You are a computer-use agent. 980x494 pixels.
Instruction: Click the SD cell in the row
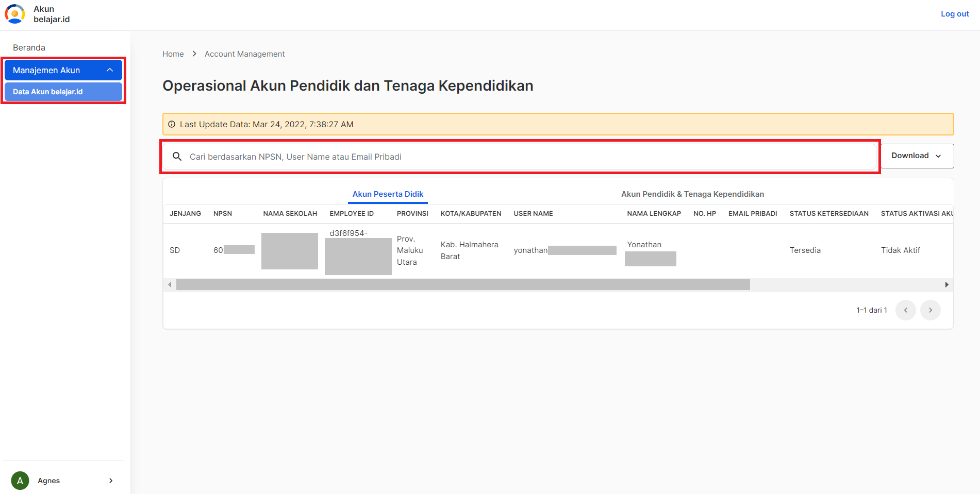pyautogui.click(x=175, y=250)
